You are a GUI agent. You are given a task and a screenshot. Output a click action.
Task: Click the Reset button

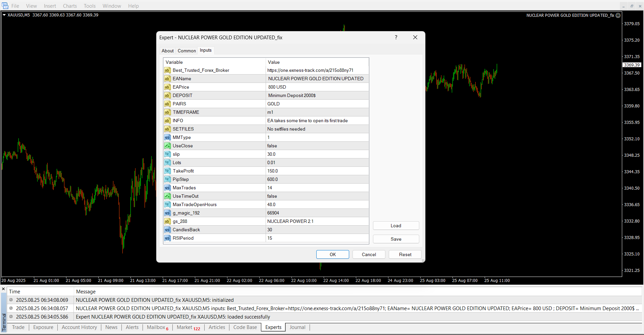(405, 254)
